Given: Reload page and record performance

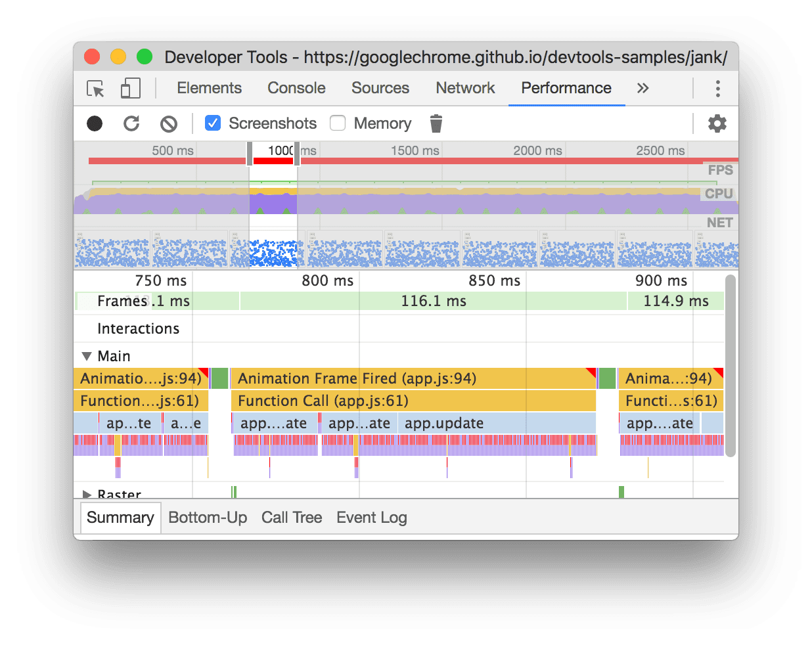Looking at the screenshot, I should click(x=131, y=123).
